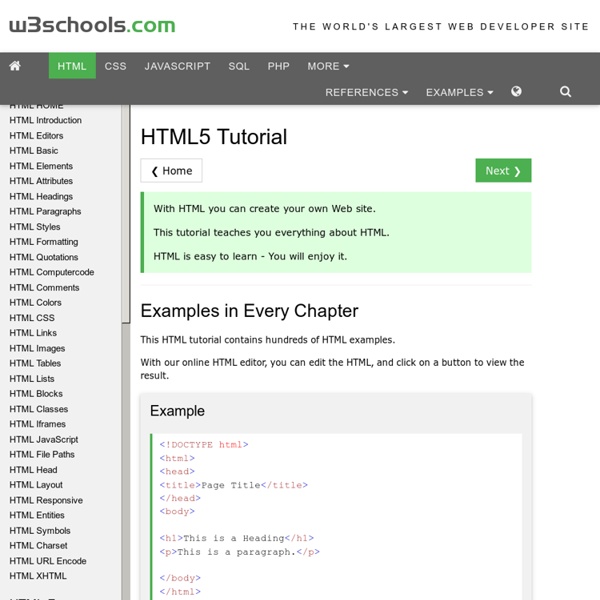
Task: Click the DOCTYPE html code line
Action: tap(204, 445)
